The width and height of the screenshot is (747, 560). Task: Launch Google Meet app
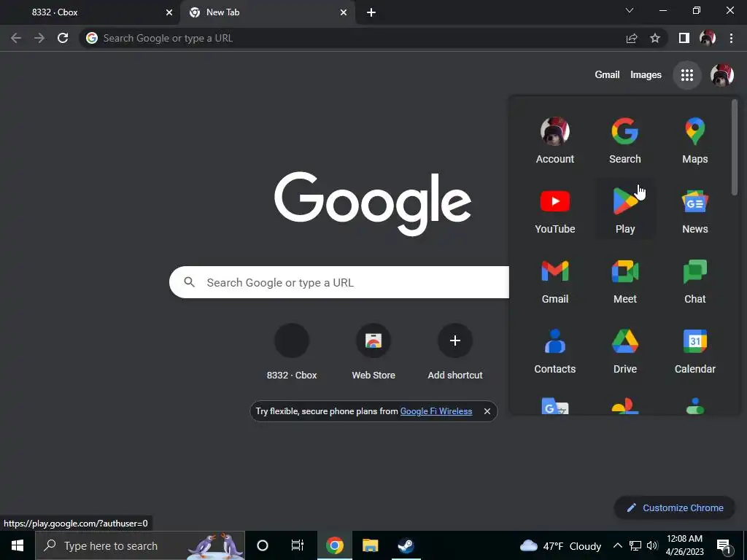625,281
